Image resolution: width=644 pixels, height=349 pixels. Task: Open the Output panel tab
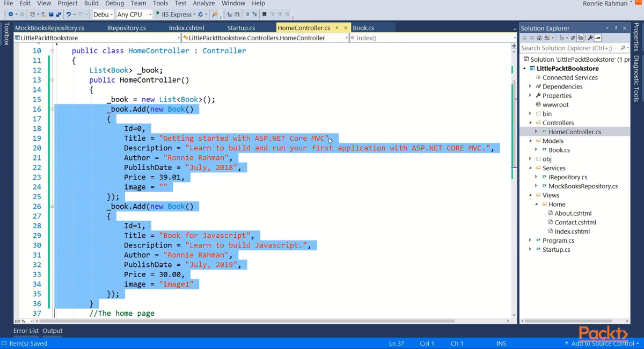pyautogui.click(x=53, y=331)
